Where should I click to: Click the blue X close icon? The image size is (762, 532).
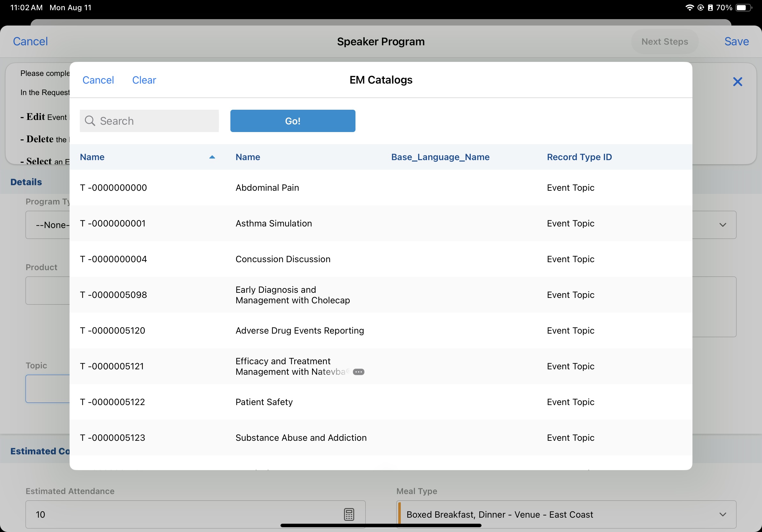737,82
